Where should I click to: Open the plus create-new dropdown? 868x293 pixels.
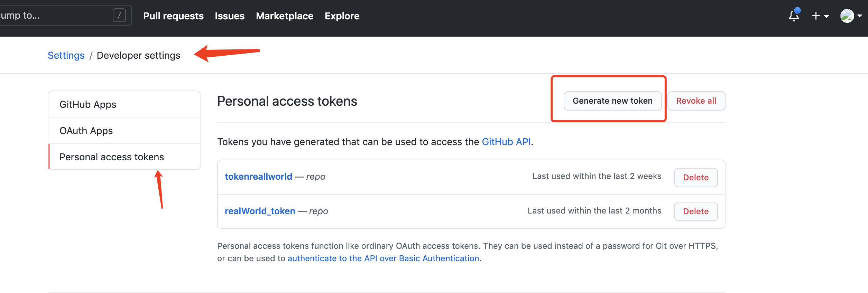[x=820, y=16]
